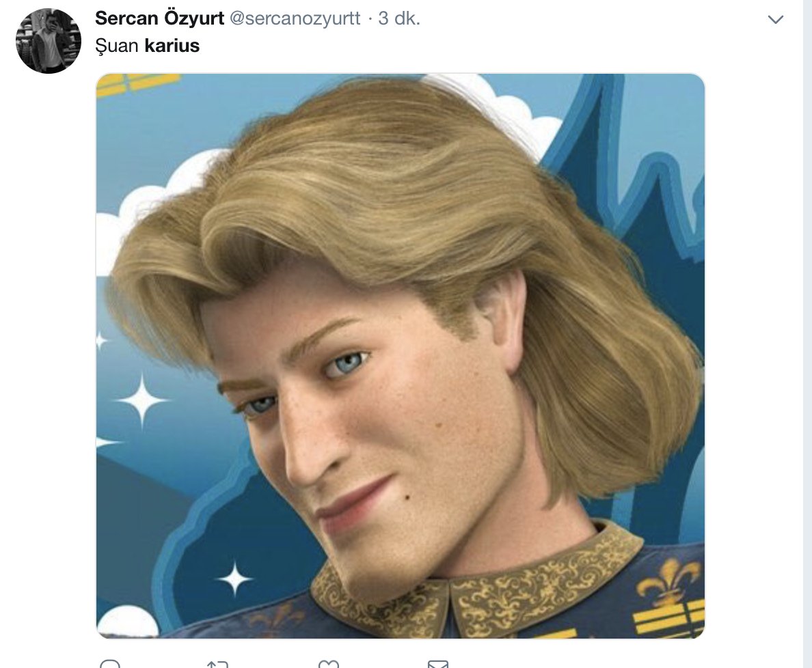Click the display name Sercan Özyurt
This screenshot has width=812, height=668.
[159, 18]
